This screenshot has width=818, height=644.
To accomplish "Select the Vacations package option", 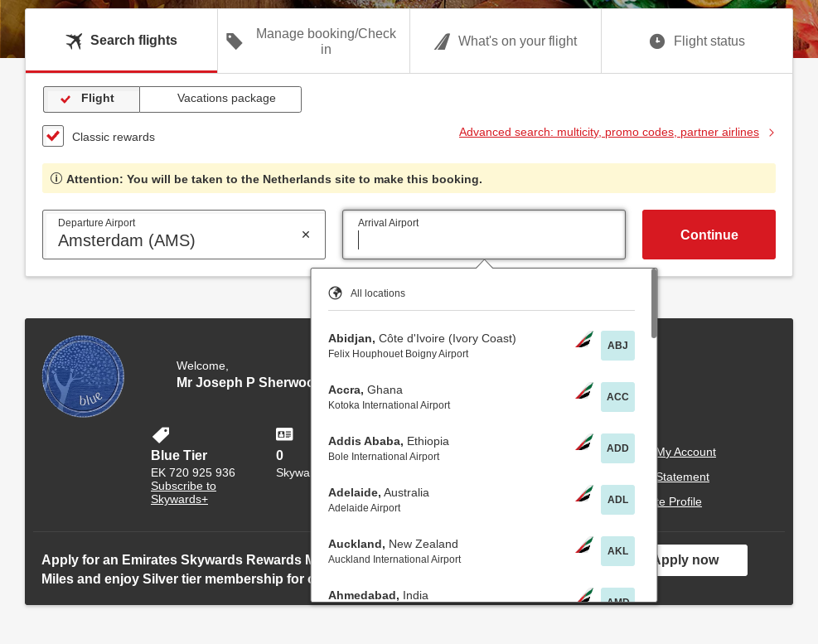I will pyautogui.click(x=220, y=99).
